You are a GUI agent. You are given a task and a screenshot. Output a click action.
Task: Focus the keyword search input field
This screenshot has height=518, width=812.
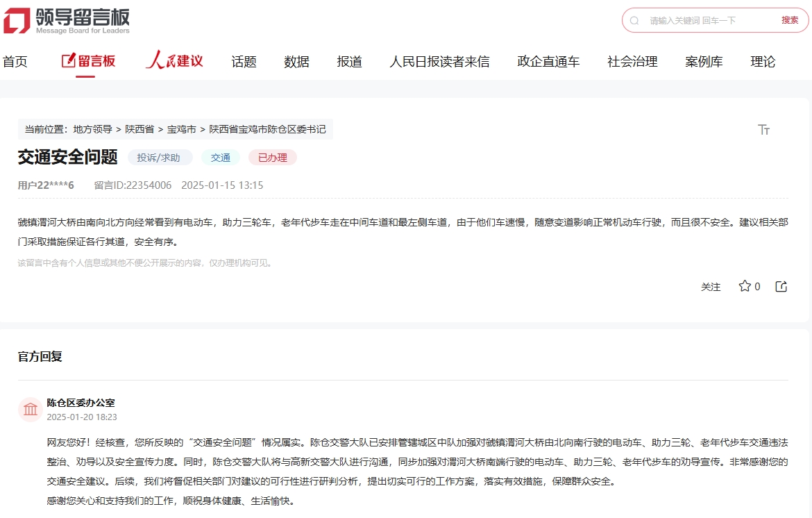pyautogui.click(x=709, y=21)
